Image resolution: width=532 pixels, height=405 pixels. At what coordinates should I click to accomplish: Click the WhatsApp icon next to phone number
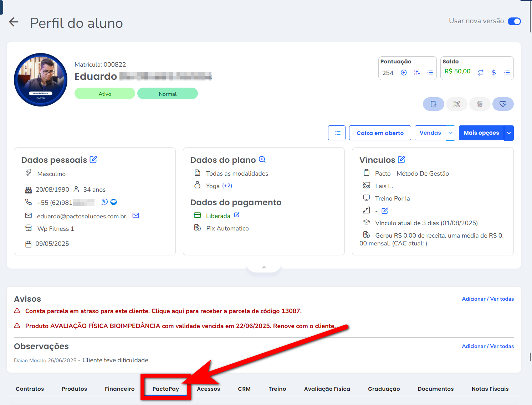104,202
